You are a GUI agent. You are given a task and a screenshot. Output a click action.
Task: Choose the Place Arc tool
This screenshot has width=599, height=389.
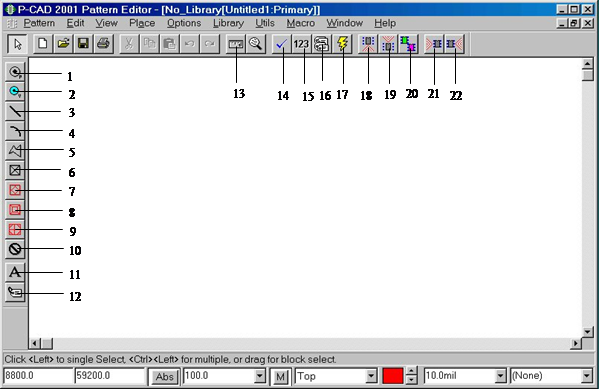(15, 131)
